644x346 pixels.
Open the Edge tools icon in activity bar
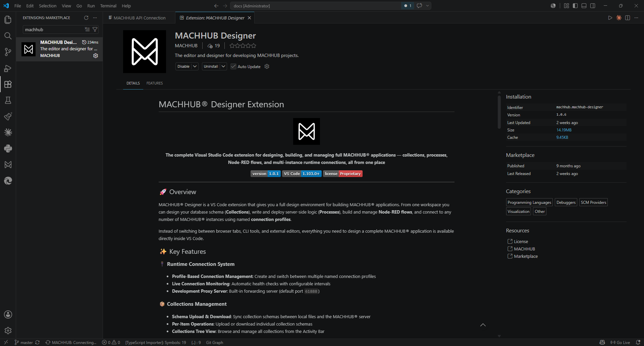coord(8,181)
